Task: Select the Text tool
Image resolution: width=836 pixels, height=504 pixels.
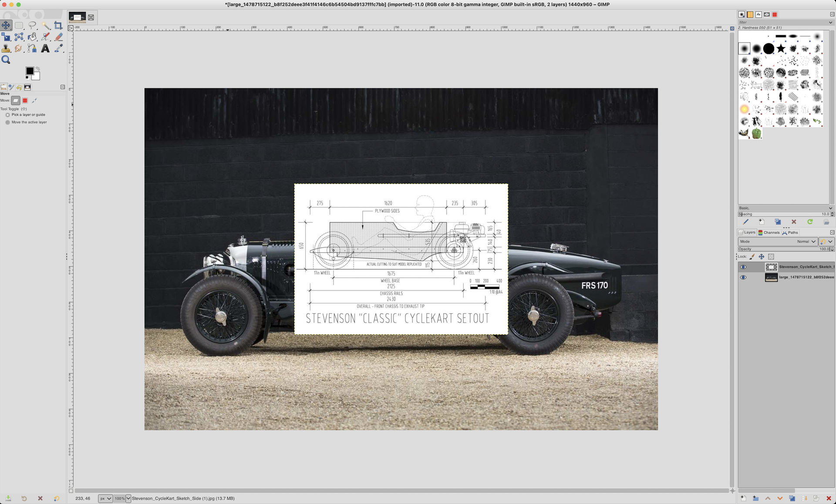Action: pos(45,48)
